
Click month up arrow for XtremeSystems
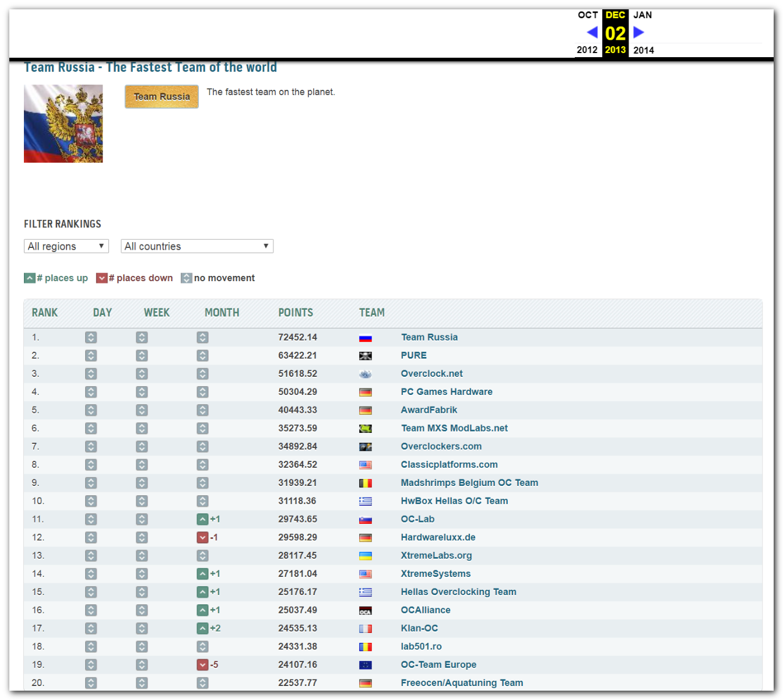[x=202, y=573]
